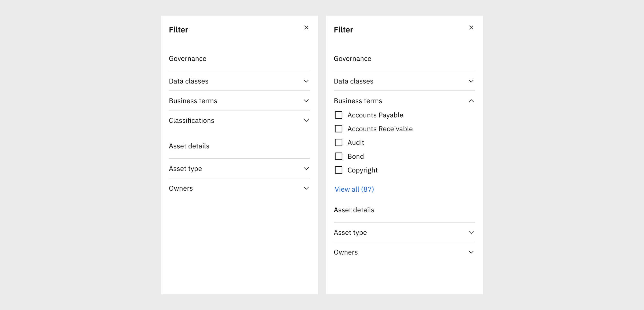Expand Business terms in left panel
Viewport: 644px width, 310px height.
306,101
